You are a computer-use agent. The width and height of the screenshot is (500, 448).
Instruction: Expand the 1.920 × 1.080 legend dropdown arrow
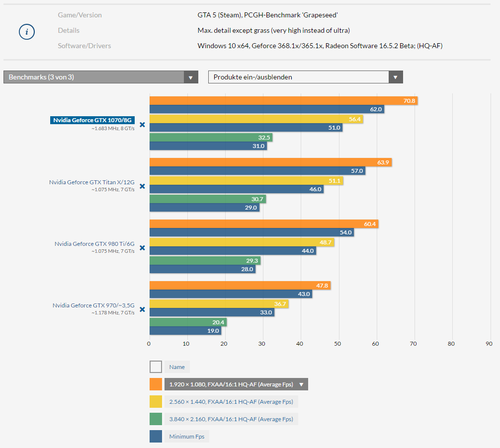301,384
